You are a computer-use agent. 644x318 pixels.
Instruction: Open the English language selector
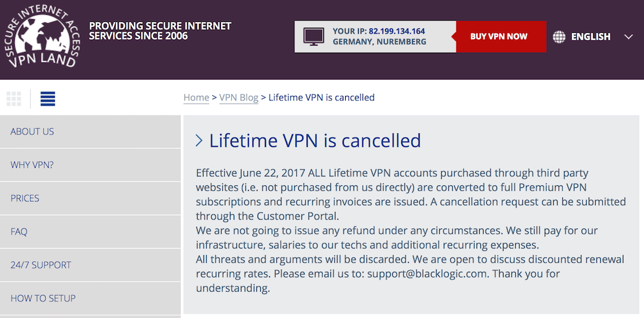pos(591,37)
